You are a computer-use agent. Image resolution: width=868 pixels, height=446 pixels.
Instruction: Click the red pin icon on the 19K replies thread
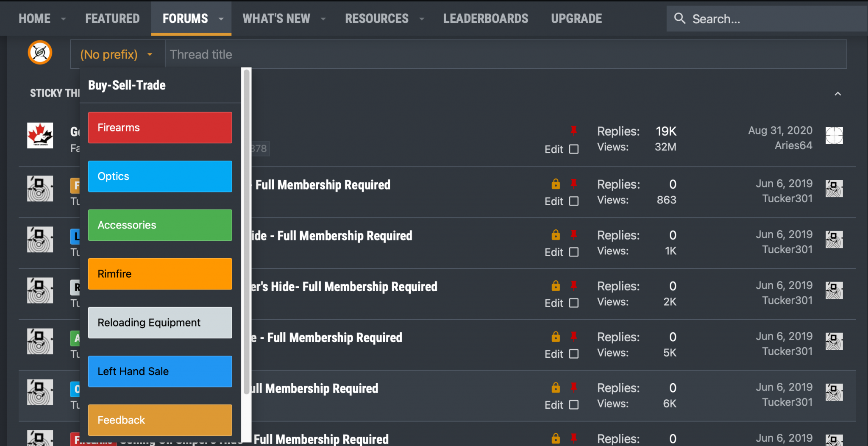pos(573,131)
